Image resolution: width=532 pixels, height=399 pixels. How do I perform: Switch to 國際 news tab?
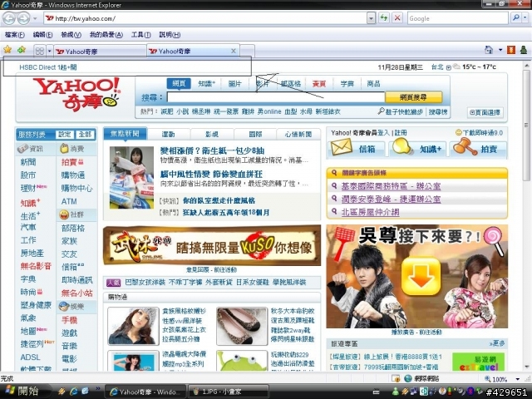point(255,134)
